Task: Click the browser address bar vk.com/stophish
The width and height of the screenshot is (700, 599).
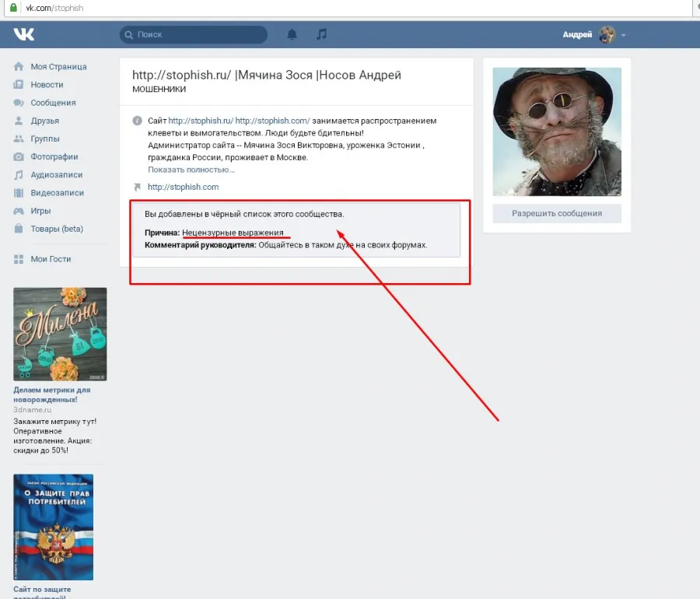Action: pos(348,8)
